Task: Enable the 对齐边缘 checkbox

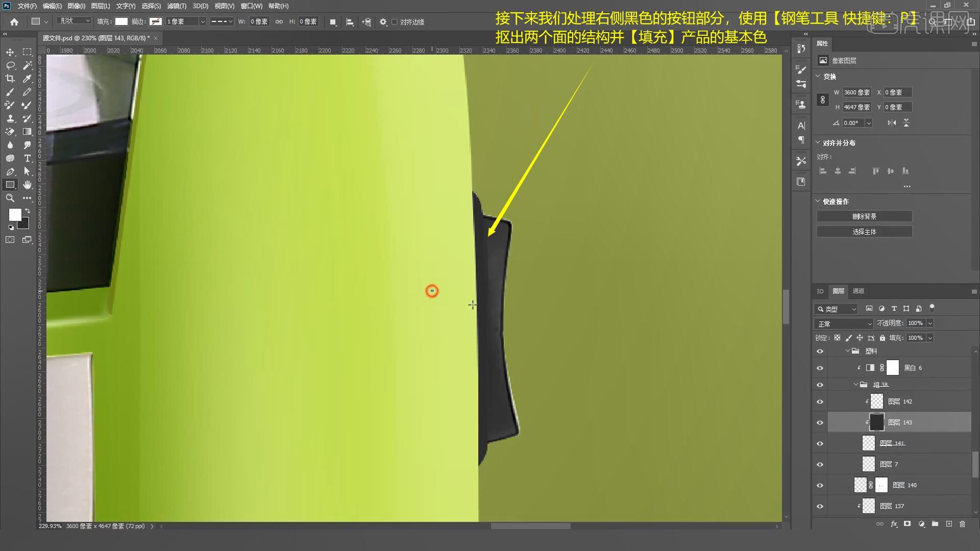Action: point(395,22)
